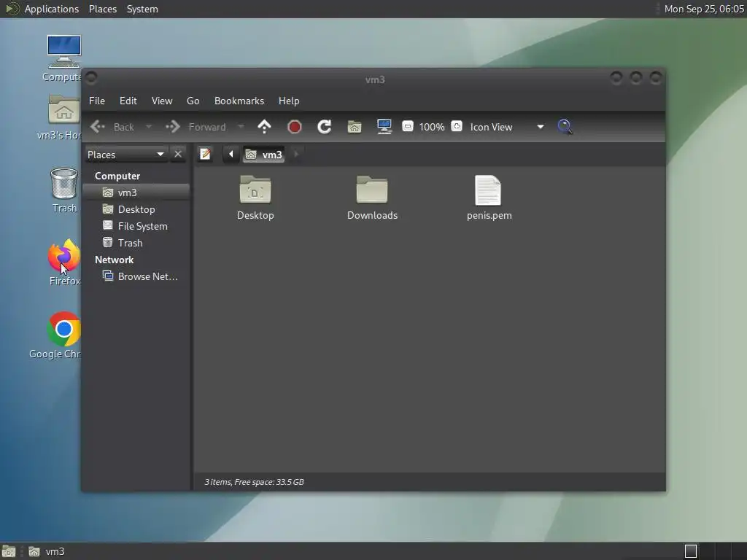Select the Desktop folder icon
Viewport: 747px width, 560px height.
tap(255, 198)
